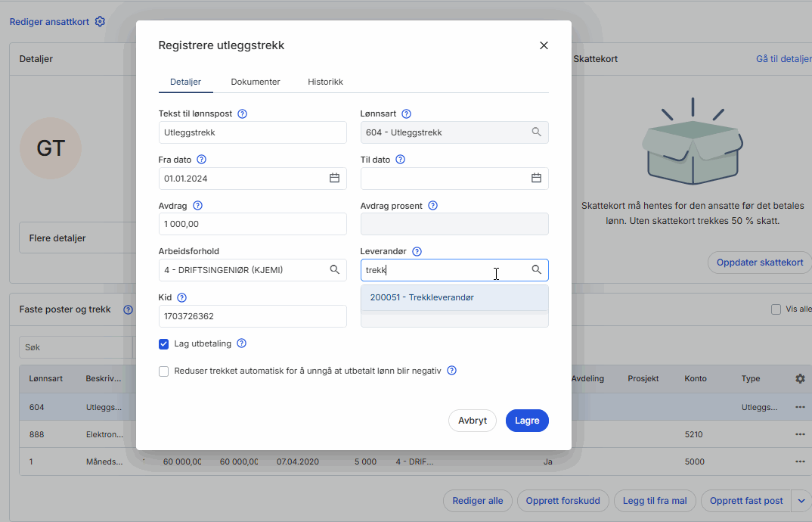Click into the Avdrag amount field
Image resolution: width=812 pixels, height=522 pixels.
tap(253, 225)
